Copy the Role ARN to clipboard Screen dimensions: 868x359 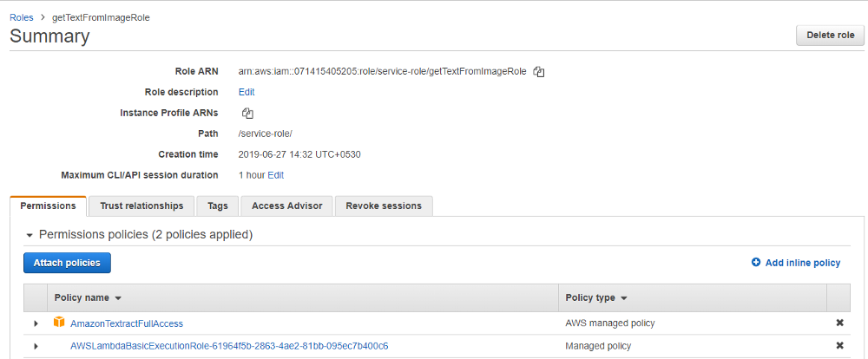(539, 72)
